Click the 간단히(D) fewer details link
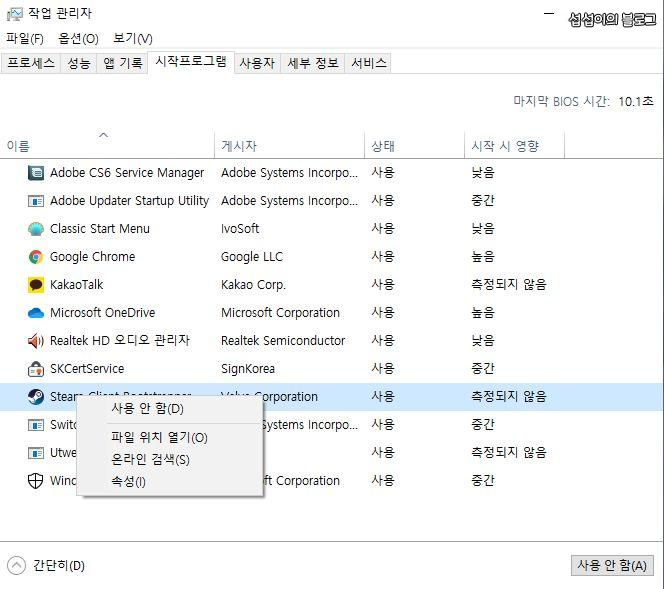This screenshot has width=664, height=589. [x=59, y=566]
